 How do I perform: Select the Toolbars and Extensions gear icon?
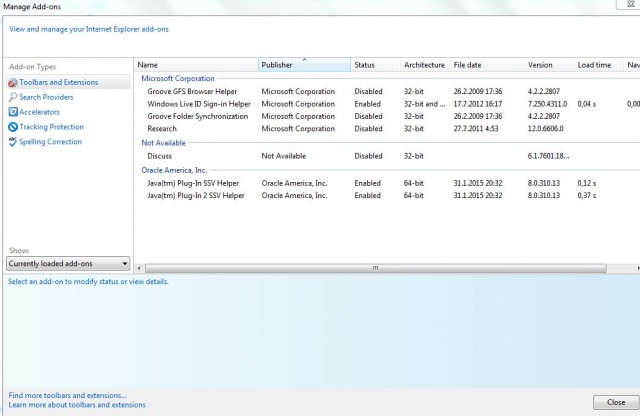tap(13, 82)
